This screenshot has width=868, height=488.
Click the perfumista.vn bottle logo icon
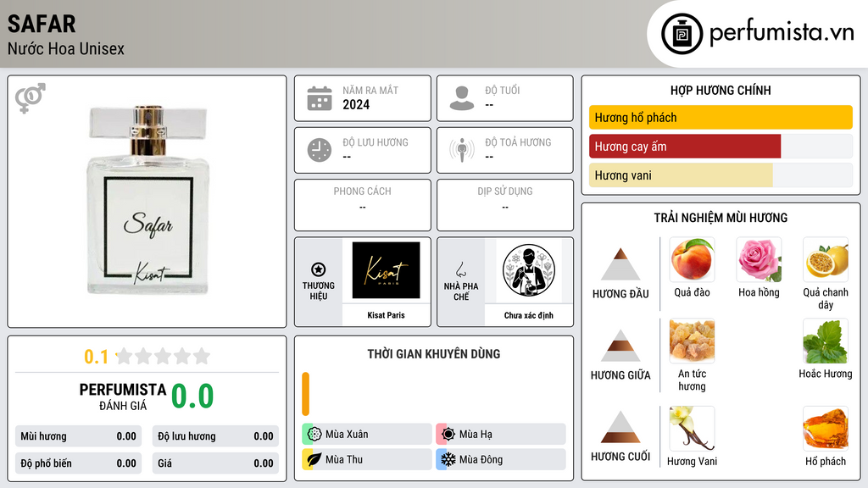click(x=682, y=34)
